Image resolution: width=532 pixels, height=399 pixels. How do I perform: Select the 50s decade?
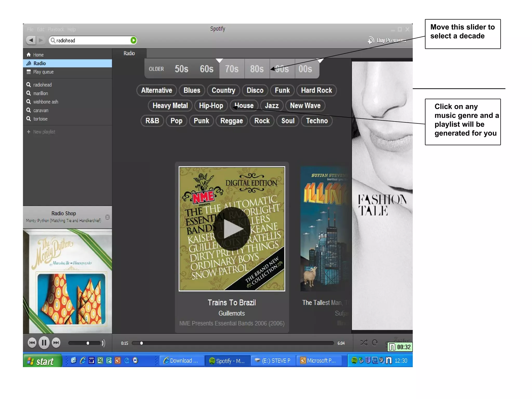[x=181, y=69]
